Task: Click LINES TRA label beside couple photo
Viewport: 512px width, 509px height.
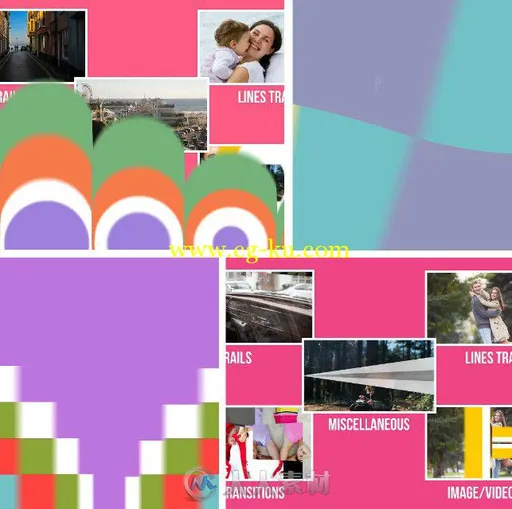Action: pyautogui.click(x=488, y=358)
